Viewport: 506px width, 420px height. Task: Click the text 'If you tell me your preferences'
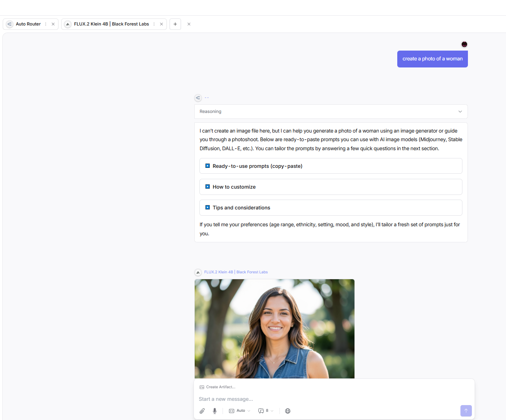(x=330, y=229)
